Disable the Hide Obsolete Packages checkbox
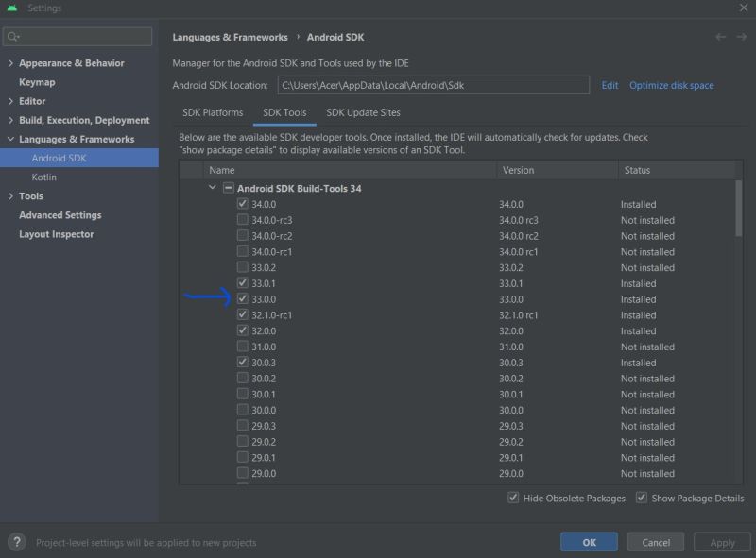This screenshot has height=558, width=756. [513, 498]
